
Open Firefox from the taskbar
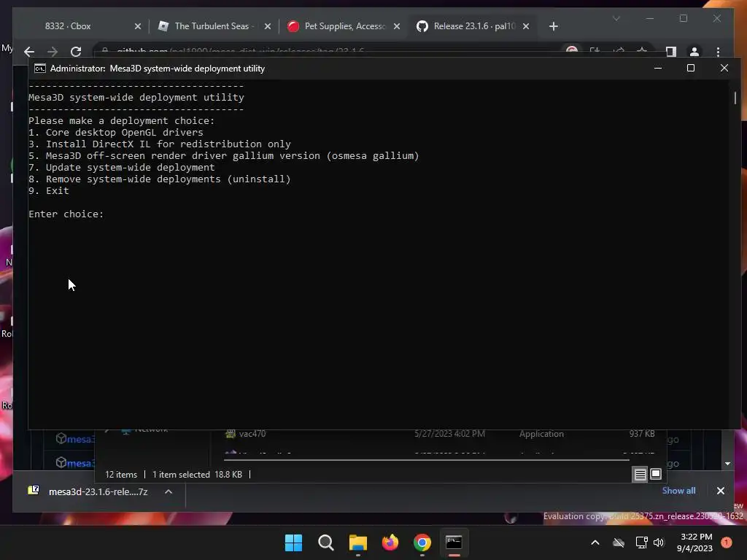point(390,542)
